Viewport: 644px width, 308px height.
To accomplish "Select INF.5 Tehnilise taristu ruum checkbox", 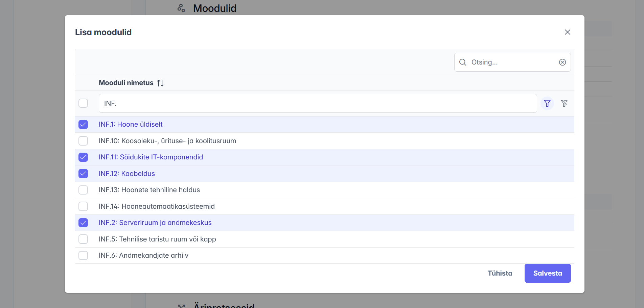I will click(83, 239).
